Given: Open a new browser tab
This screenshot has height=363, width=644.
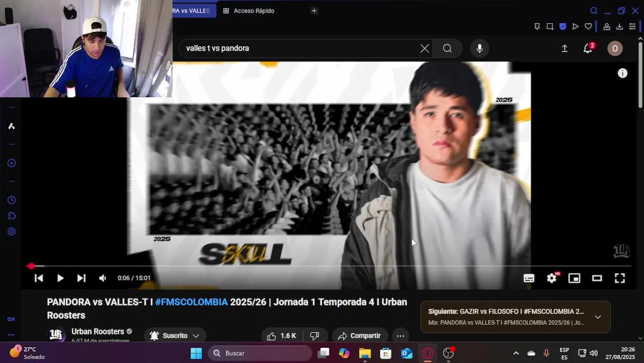Looking at the screenshot, I should [x=314, y=11].
